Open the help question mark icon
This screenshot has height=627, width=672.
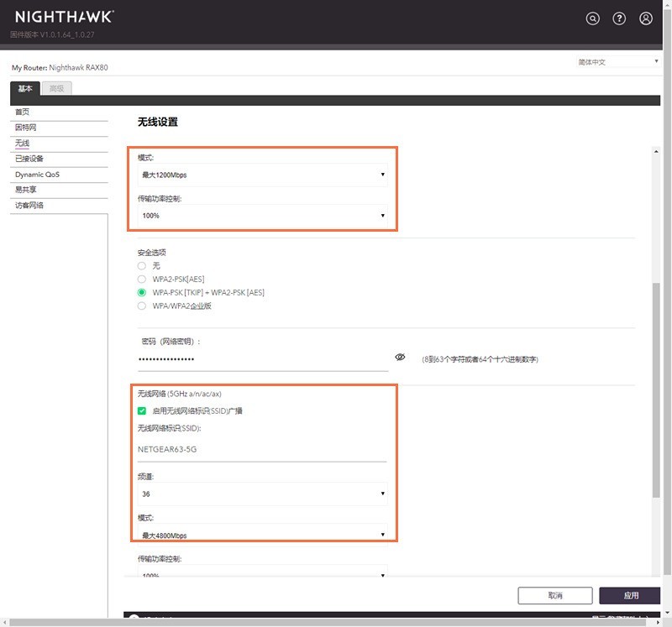click(619, 18)
